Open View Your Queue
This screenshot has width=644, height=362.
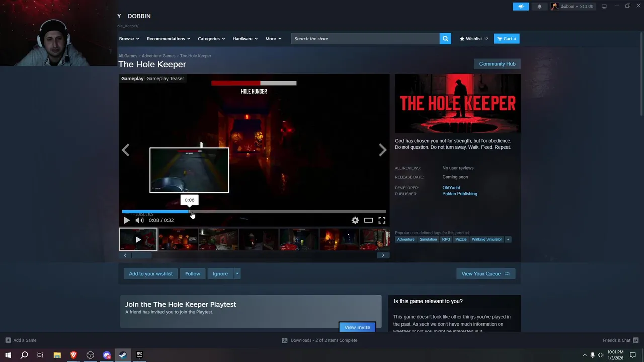[486, 274]
